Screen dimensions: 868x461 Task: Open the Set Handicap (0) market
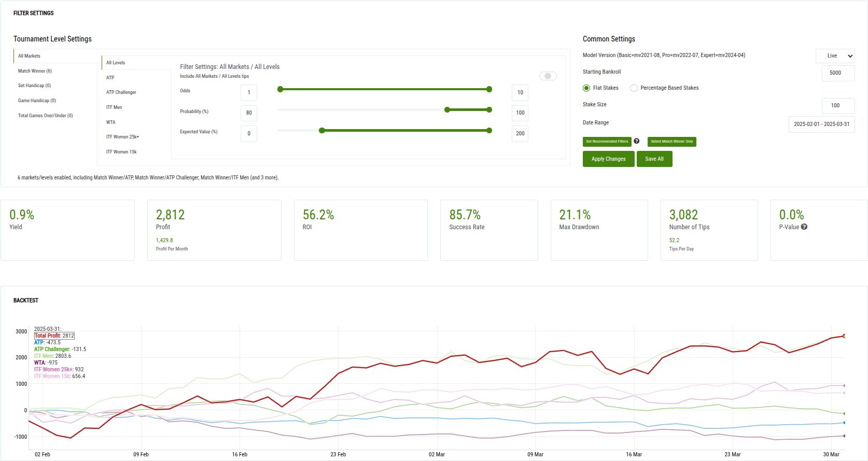35,86
